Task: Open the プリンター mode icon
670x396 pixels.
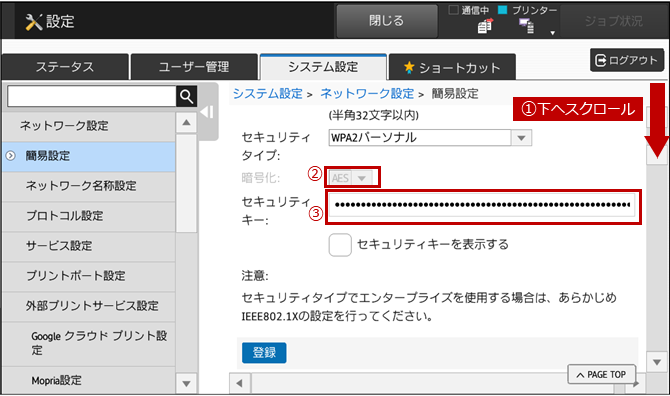Action: pos(526,26)
